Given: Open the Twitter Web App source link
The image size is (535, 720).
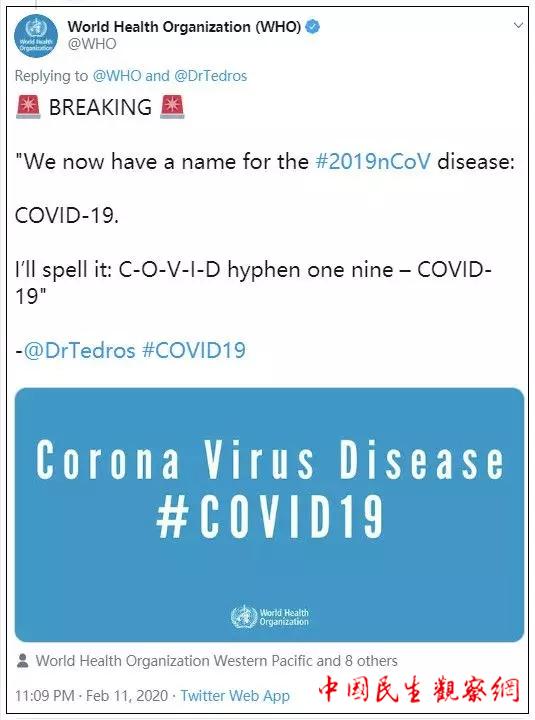Looking at the screenshot, I should [235, 696].
